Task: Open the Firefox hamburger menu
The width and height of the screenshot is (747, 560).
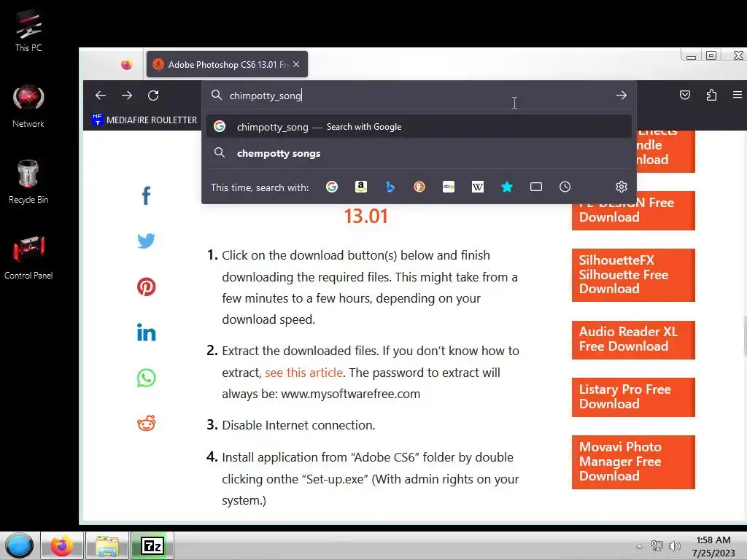Action: 737,95
